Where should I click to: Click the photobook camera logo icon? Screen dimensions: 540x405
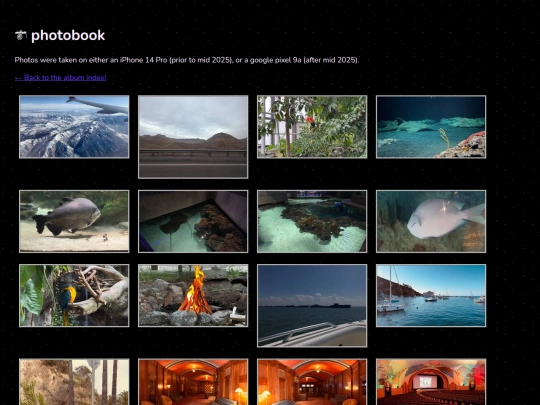point(21,35)
